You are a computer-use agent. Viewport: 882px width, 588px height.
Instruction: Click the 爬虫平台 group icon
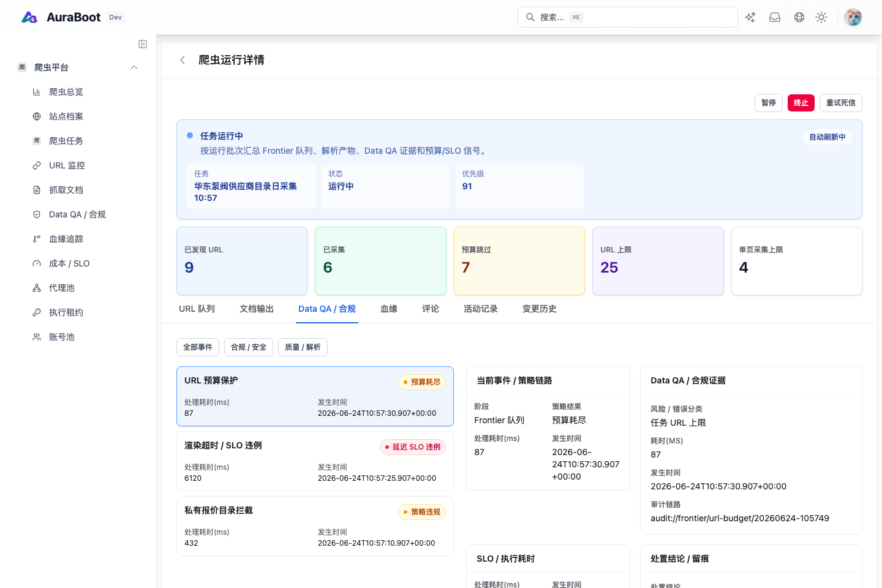tap(22, 67)
